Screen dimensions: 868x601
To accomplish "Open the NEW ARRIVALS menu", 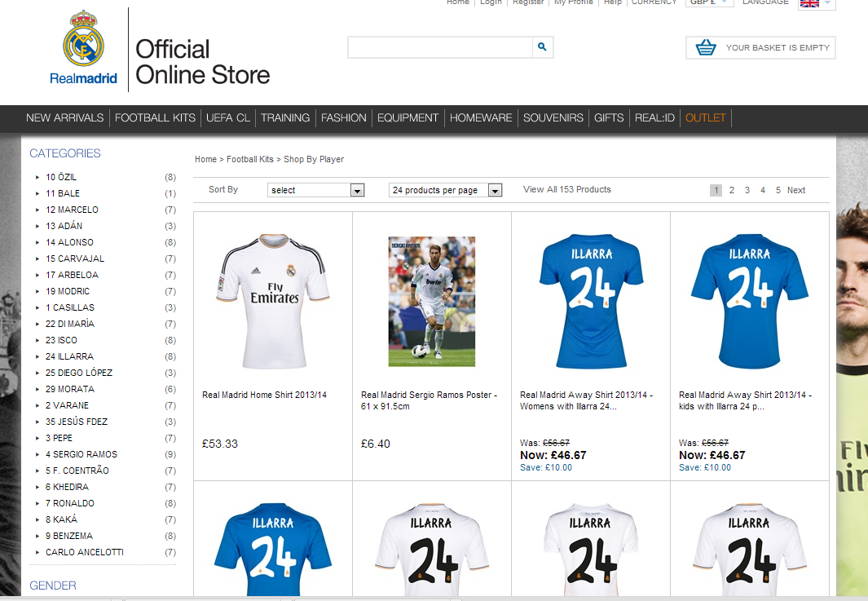I will pyautogui.click(x=64, y=118).
